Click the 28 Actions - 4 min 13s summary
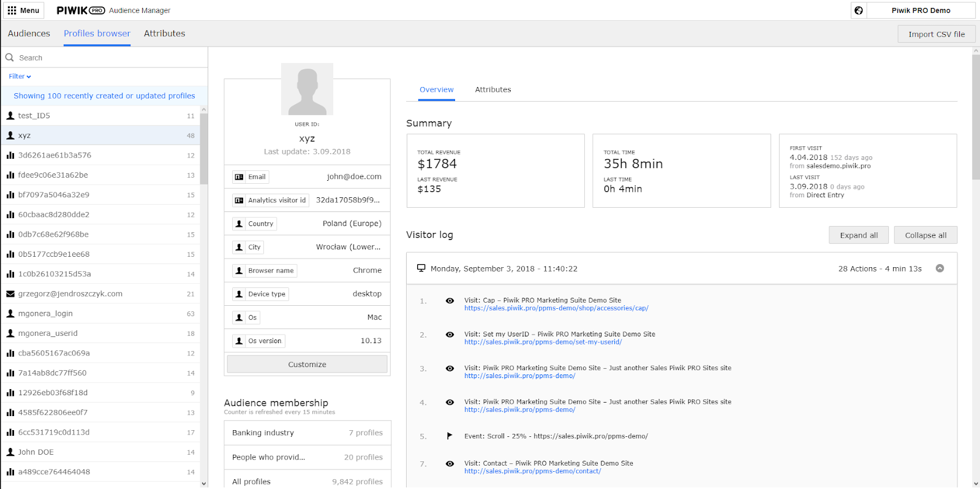 coord(880,268)
